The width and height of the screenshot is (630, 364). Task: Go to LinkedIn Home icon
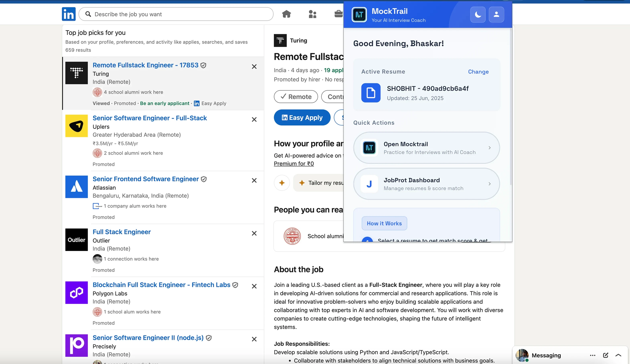[x=287, y=14]
